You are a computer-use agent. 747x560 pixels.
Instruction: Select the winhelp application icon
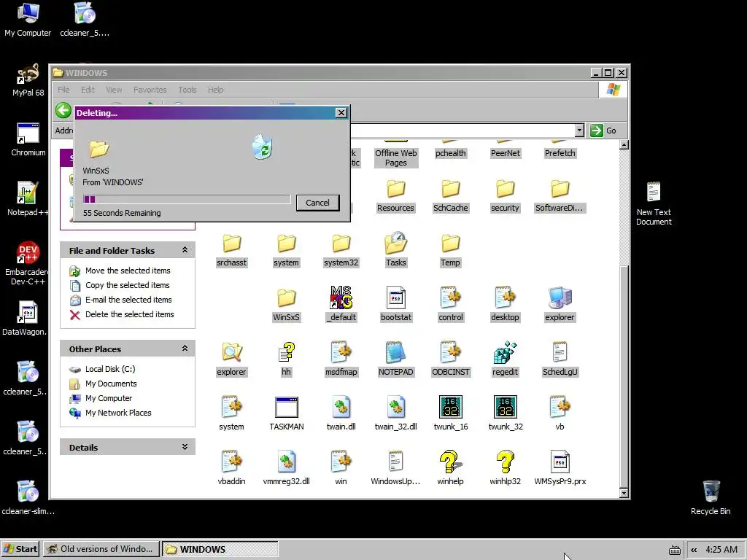tap(450, 469)
